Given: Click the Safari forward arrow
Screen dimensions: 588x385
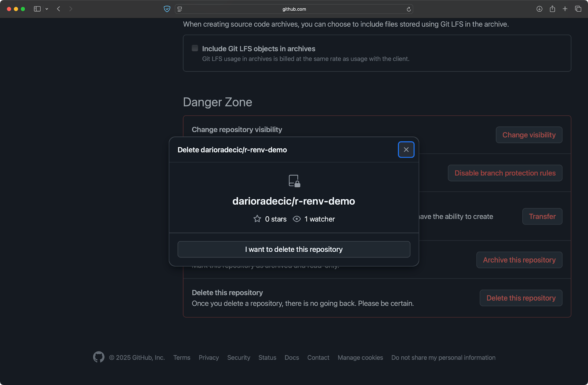Looking at the screenshot, I should click(x=71, y=9).
